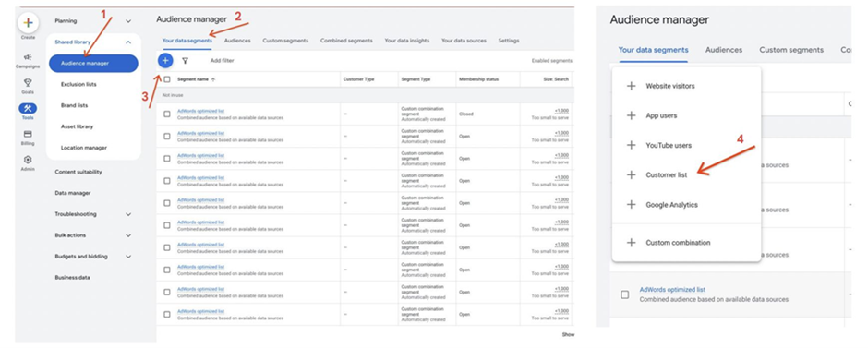
Task: Open Exclusion lists in Shared library
Action: tap(78, 85)
